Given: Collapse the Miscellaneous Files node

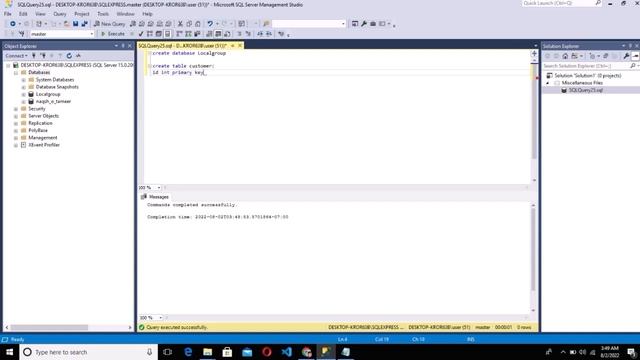Looking at the screenshot, I should (x=548, y=83).
